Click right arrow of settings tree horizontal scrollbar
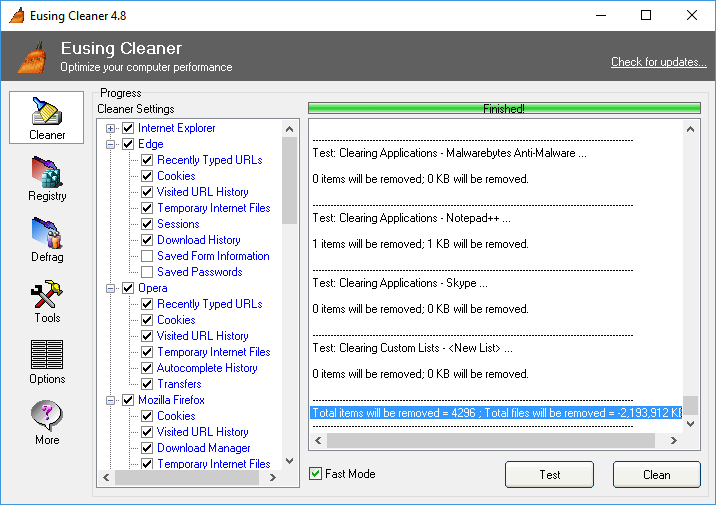 273,478
